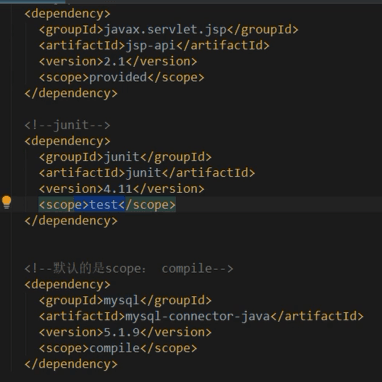Click the comment about default scope compile
The width and height of the screenshot is (382, 382).
pos(129,269)
